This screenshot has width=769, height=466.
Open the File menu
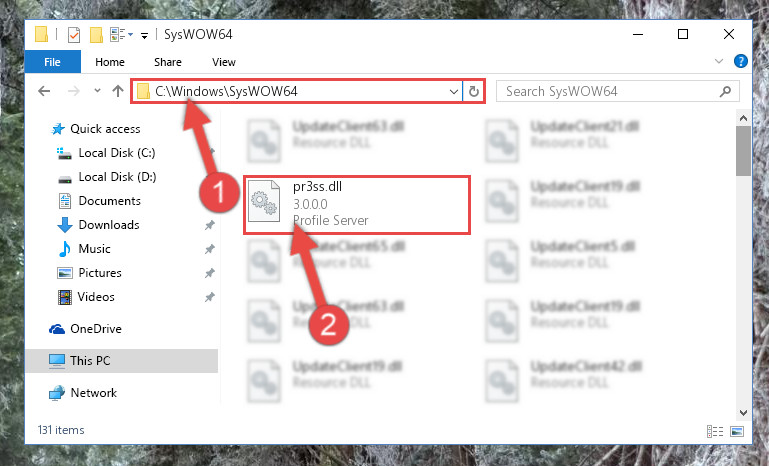tap(52, 62)
